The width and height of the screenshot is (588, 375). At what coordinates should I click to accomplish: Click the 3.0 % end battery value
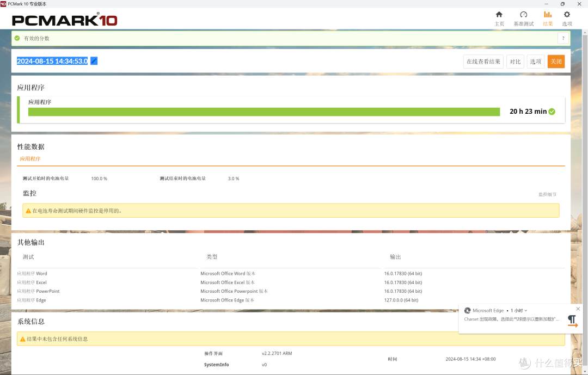coord(233,179)
